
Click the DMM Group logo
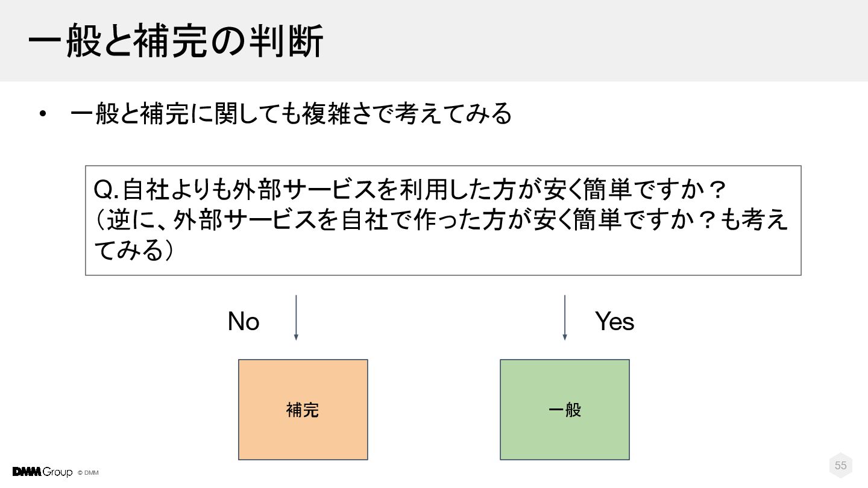coord(42,472)
